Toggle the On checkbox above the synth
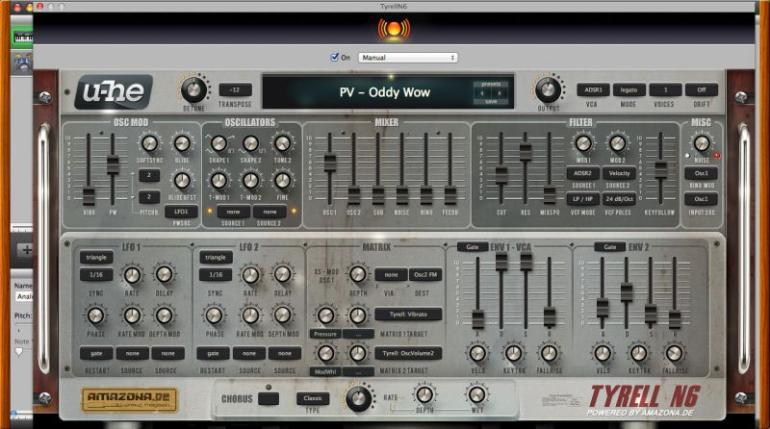This screenshot has width=770, height=429. tap(335, 57)
